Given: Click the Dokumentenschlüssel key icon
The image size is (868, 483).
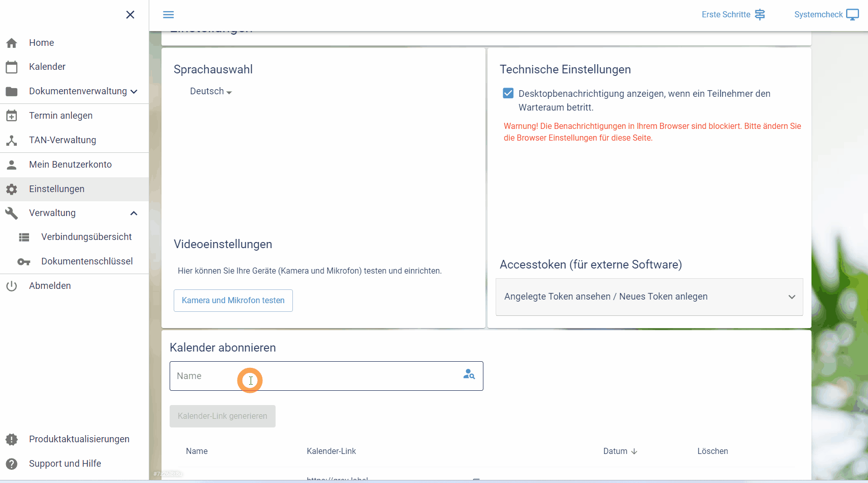Looking at the screenshot, I should [23, 261].
